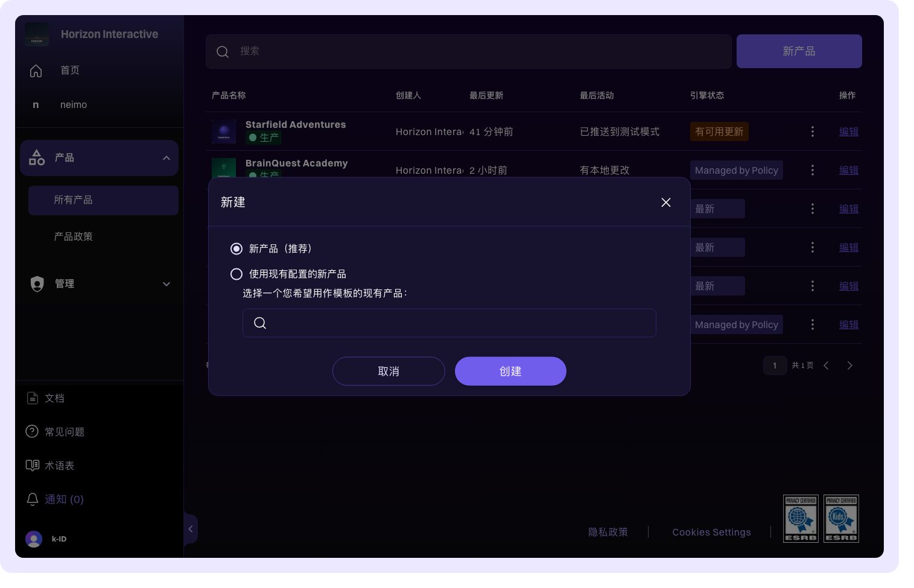The height and width of the screenshot is (588, 914).
Task: Click the management shield icon
Action: pos(37,283)
